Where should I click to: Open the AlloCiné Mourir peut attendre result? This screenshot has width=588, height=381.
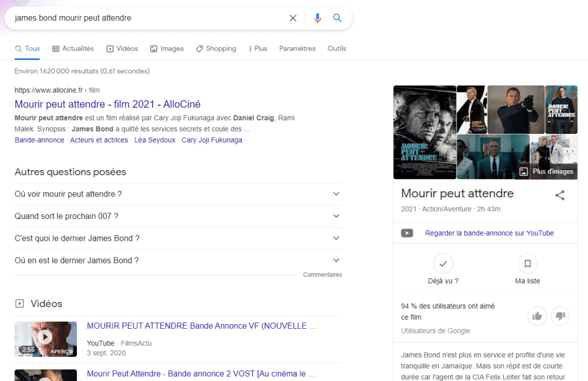107,104
